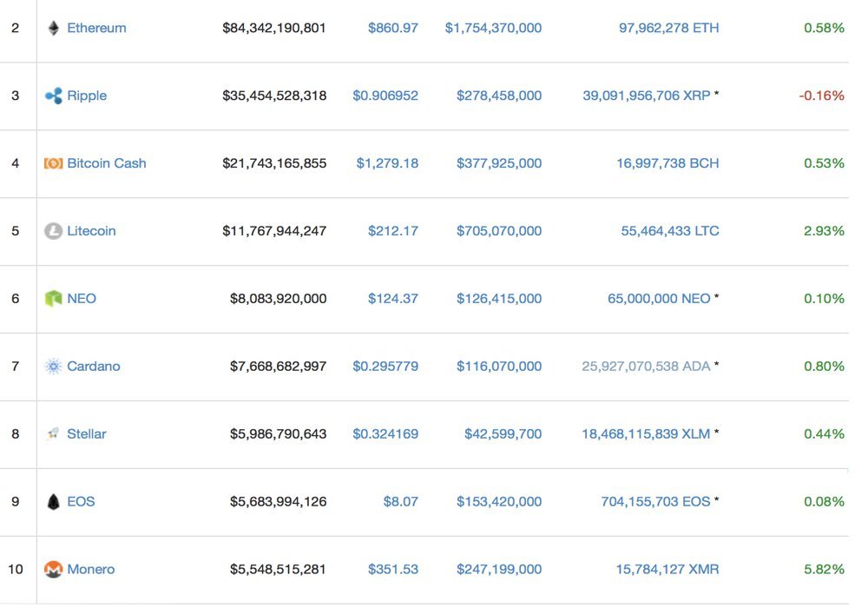Open the Stellar coin page
Screen dimensions: 868x608
coord(86,433)
